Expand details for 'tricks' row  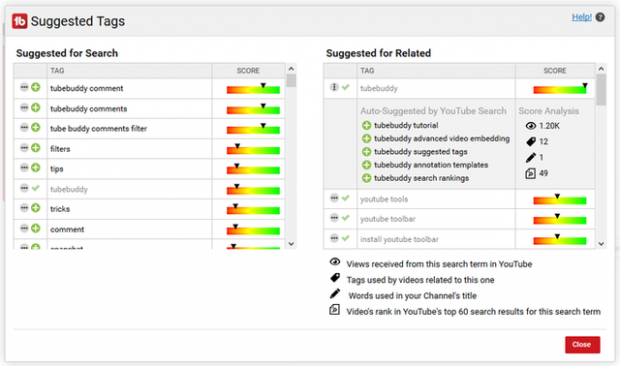coord(24,208)
